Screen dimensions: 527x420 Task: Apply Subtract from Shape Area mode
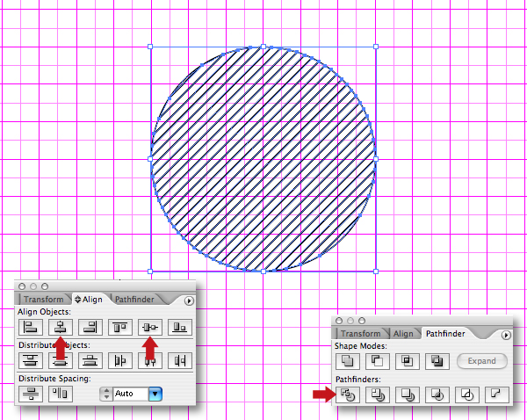coord(378,361)
